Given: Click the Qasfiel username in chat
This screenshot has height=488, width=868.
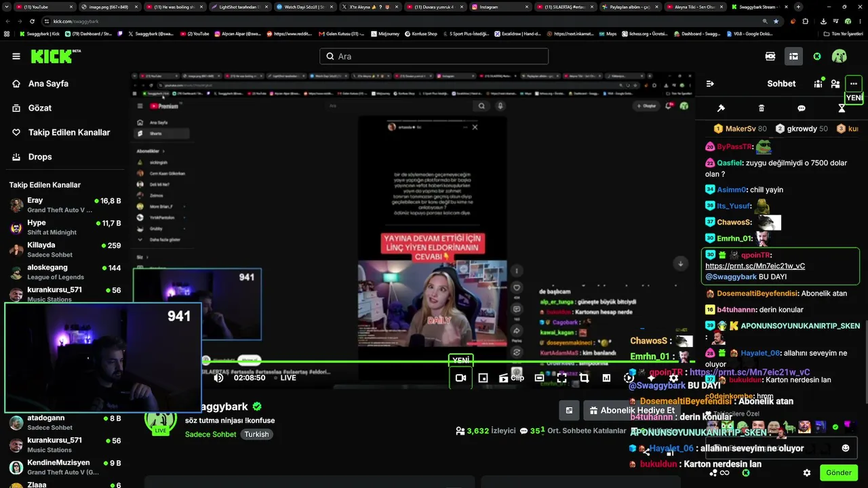Looking at the screenshot, I should [x=730, y=163].
